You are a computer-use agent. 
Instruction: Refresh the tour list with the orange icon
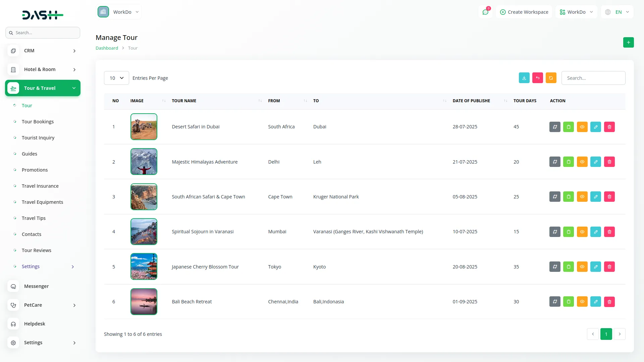pyautogui.click(x=551, y=78)
